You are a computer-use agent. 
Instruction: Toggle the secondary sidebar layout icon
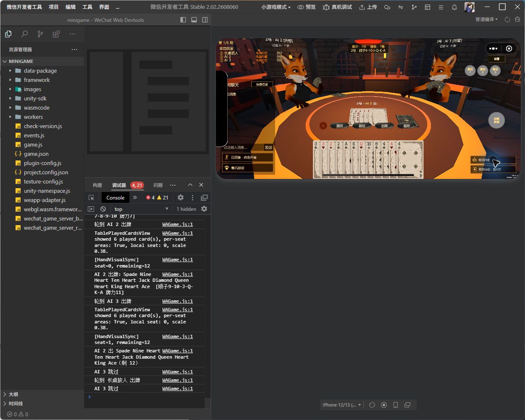[x=205, y=20]
